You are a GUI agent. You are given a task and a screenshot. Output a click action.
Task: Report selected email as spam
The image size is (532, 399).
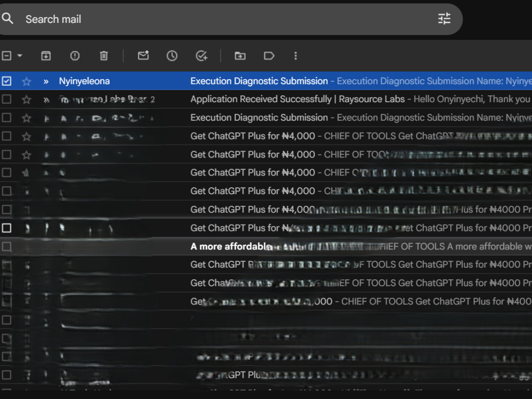click(74, 56)
